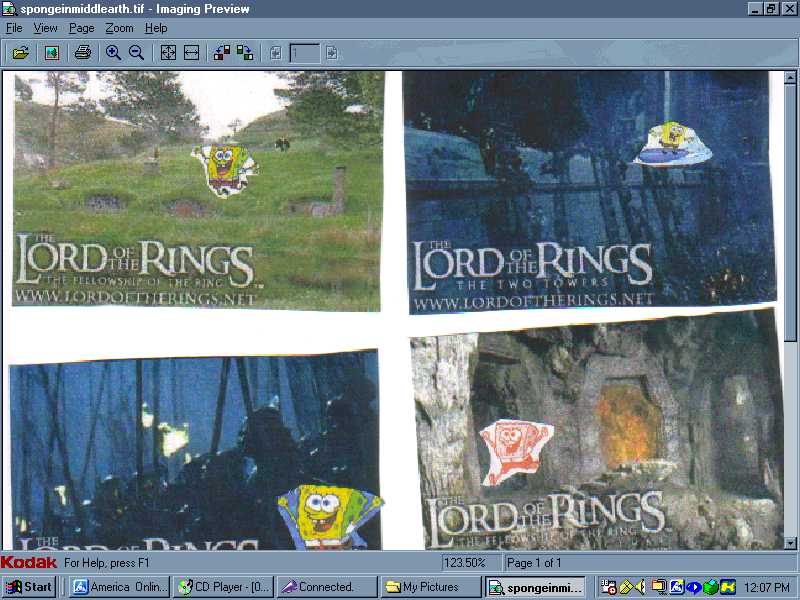Click the Kodak logo in status bar
The image size is (800, 600).
(x=29, y=563)
